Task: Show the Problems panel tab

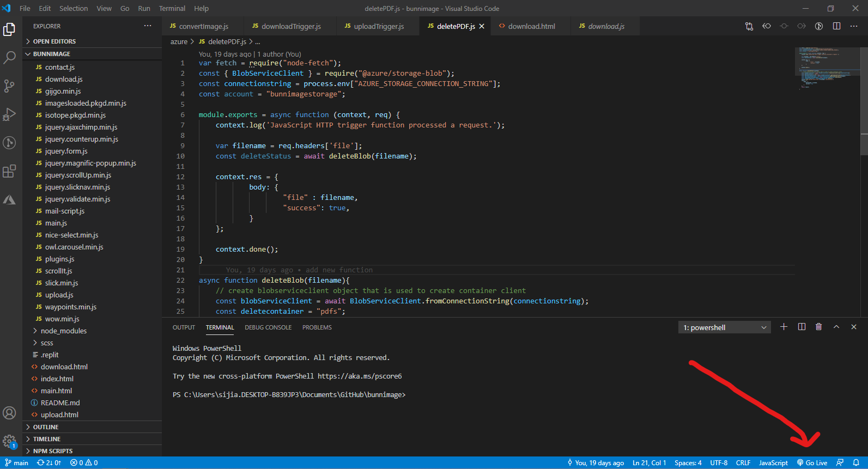Action: pyautogui.click(x=317, y=327)
